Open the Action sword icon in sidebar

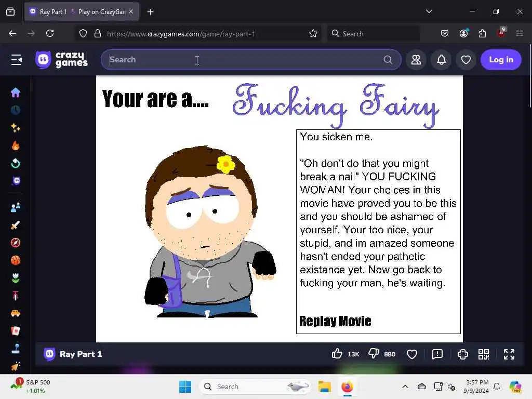coord(16,225)
